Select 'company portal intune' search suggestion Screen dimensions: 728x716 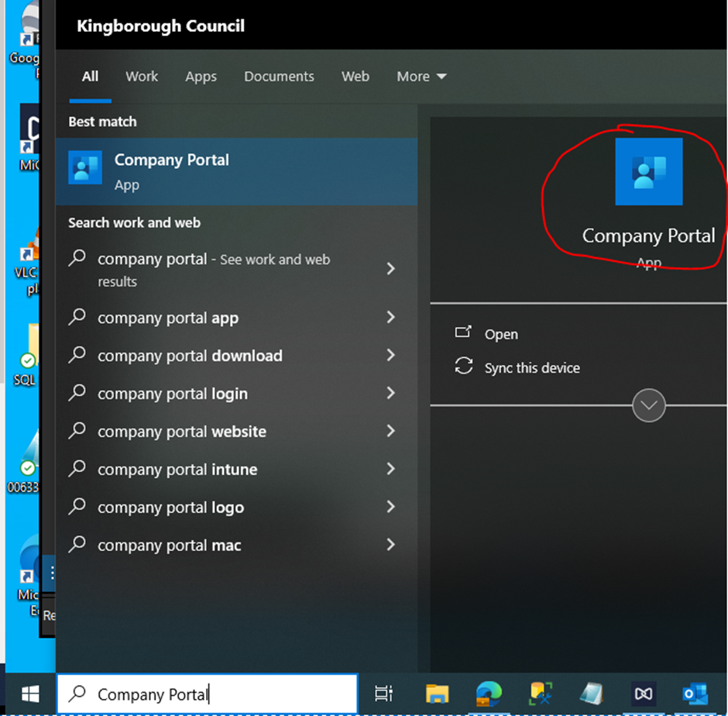[x=177, y=470]
